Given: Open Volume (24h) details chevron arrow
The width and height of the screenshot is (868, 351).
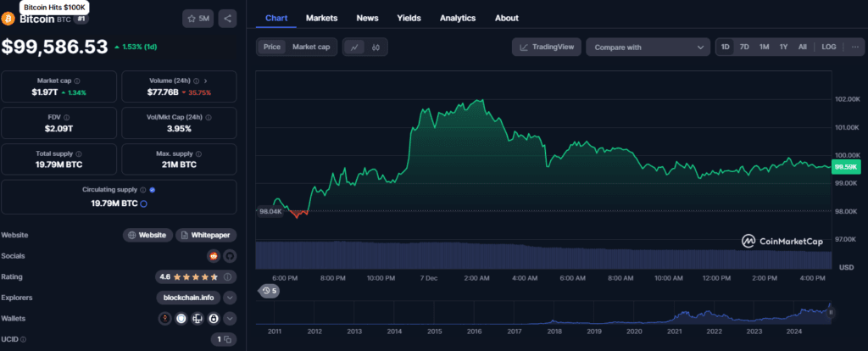Looking at the screenshot, I should point(205,81).
